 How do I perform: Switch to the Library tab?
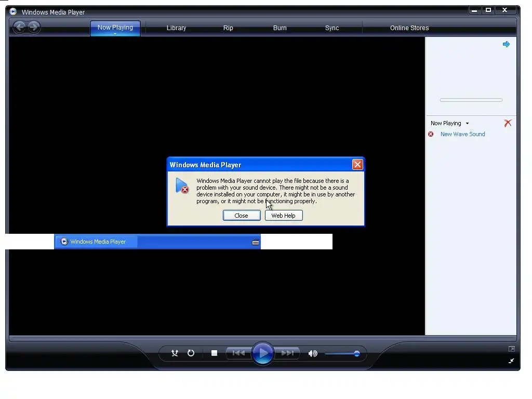point(176,28)
